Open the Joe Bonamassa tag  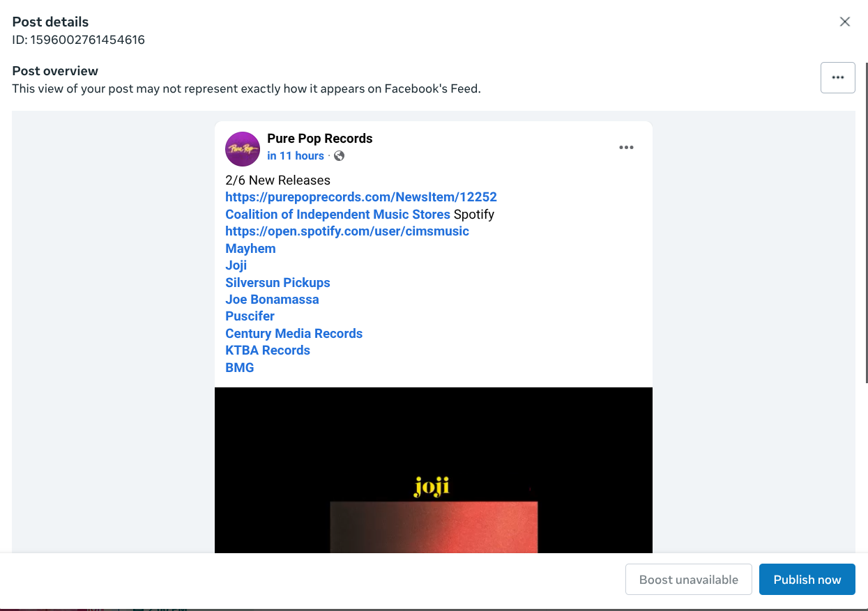(272, 300)
